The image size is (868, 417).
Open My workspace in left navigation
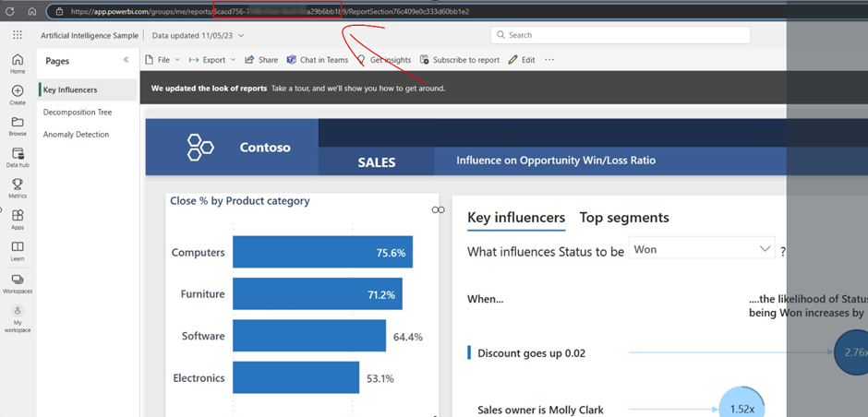click(18, 319)
